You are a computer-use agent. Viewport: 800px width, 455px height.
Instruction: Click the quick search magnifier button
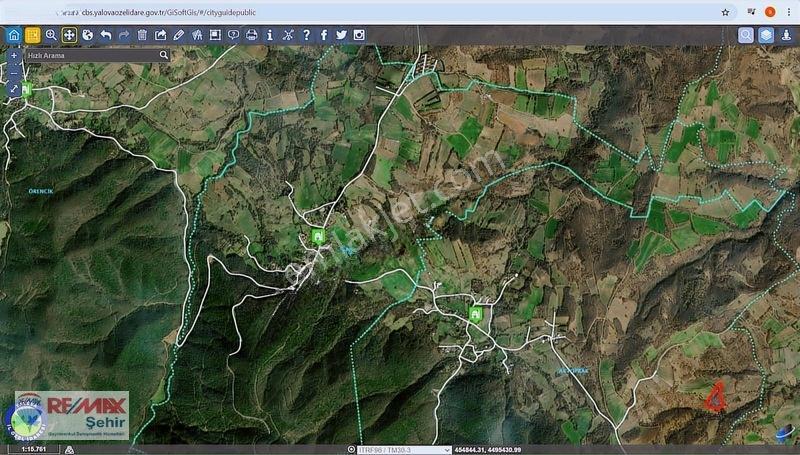[164, 55]
